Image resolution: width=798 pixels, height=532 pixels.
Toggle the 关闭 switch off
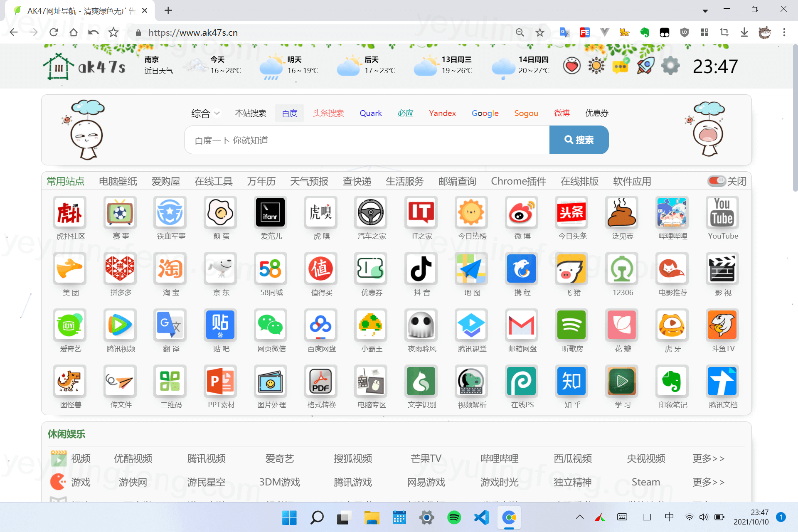point(717,181)
